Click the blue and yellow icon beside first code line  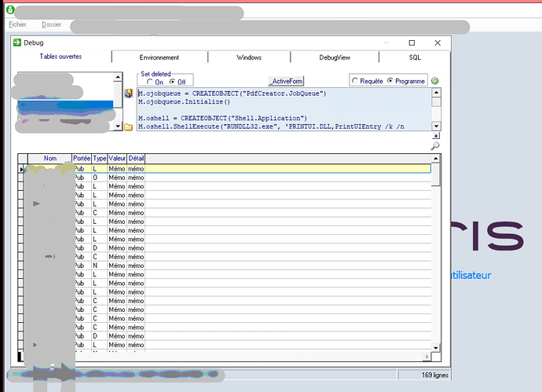coord(129,93)
